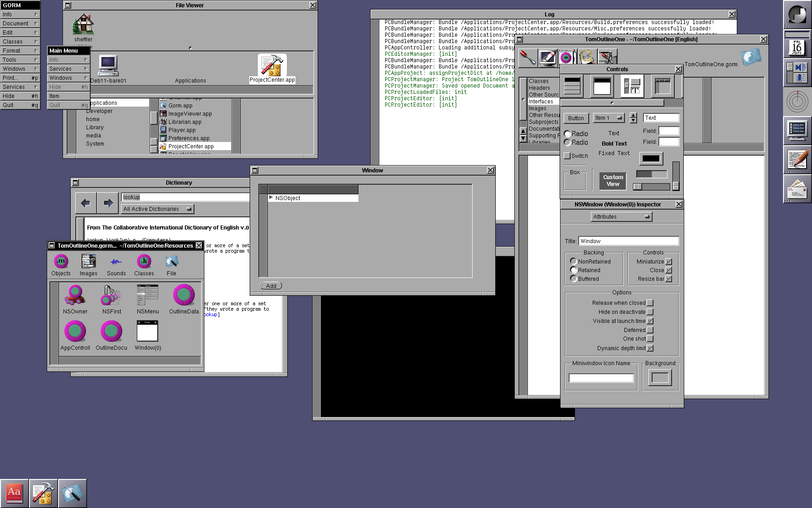Click the Custom View button in the Controls palette
The height and width of the screenshot is (508, 812).
pos(612,180)
